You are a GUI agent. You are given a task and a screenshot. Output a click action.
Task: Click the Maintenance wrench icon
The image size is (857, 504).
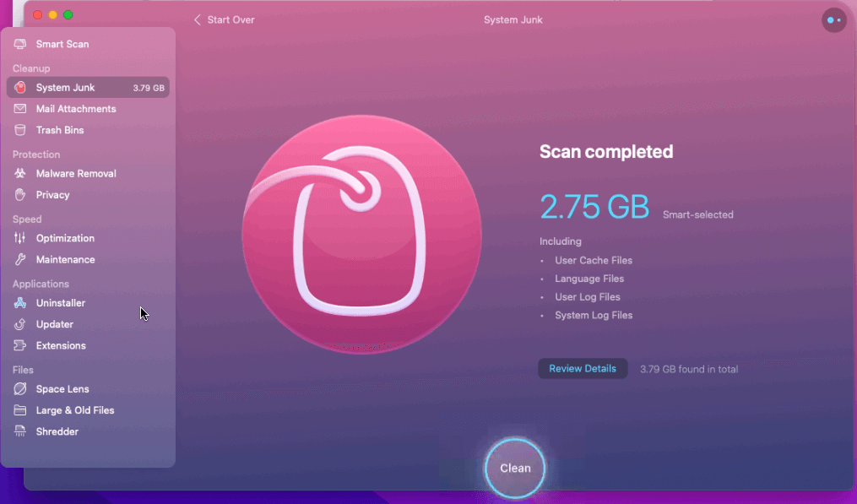click(19, 260)
